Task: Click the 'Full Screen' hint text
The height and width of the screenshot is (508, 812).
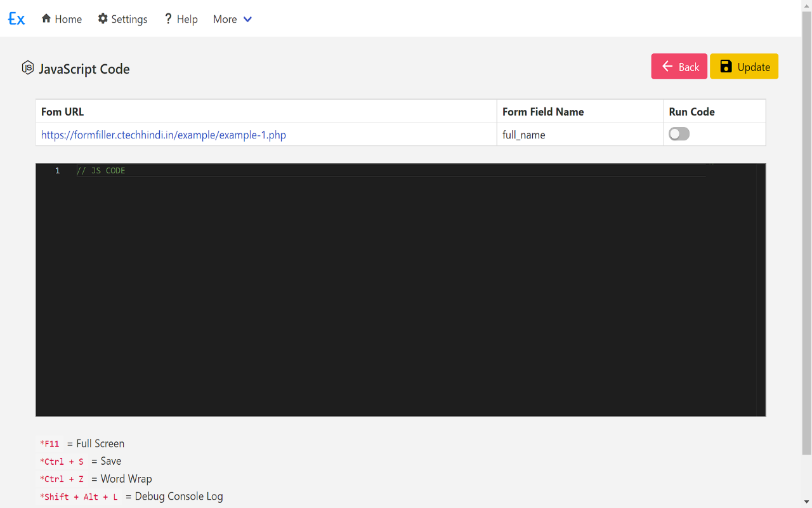Action: 100,443
